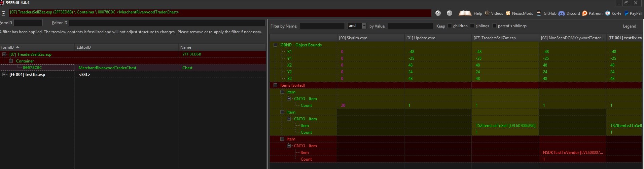Enable Keep children checkbox

coord(450,26)
